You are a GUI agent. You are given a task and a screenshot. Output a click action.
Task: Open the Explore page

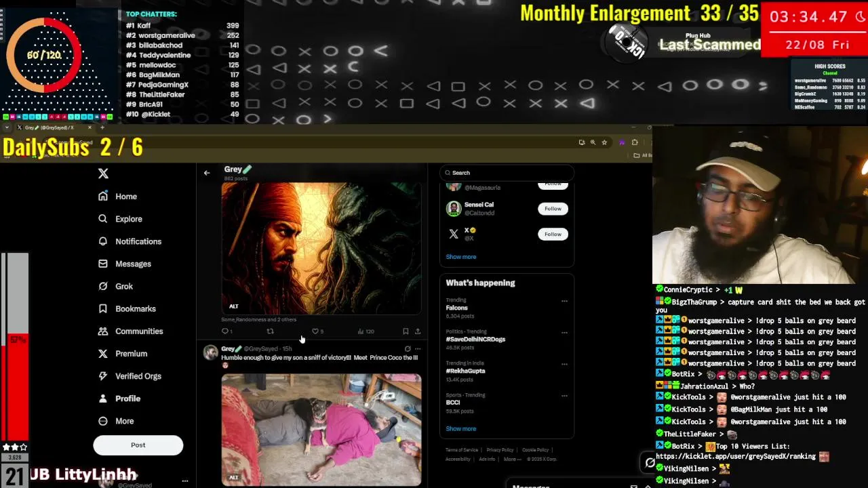click(120, 219)
